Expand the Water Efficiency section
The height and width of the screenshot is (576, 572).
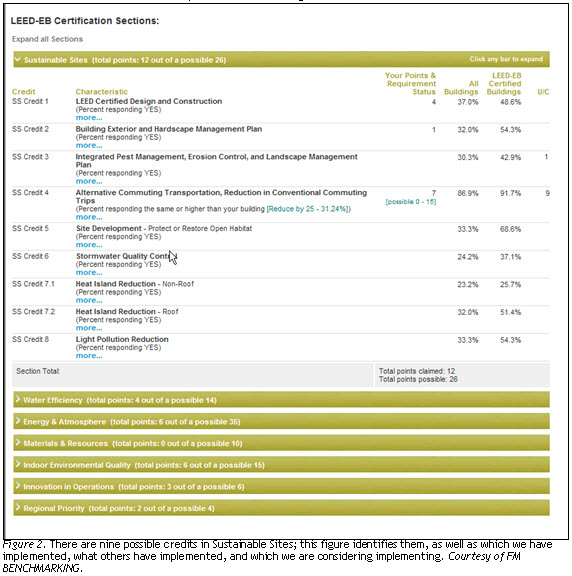(281, 400)
